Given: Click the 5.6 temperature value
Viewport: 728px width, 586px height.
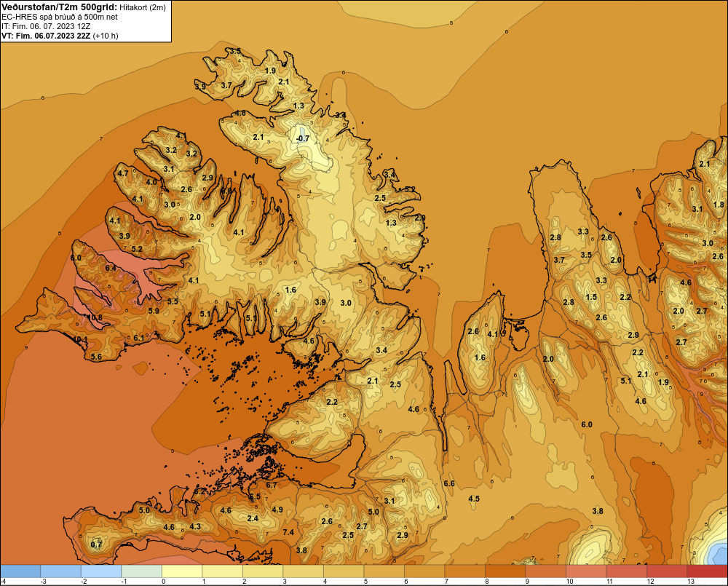Looking at the screenshot, I should point(96,357).
